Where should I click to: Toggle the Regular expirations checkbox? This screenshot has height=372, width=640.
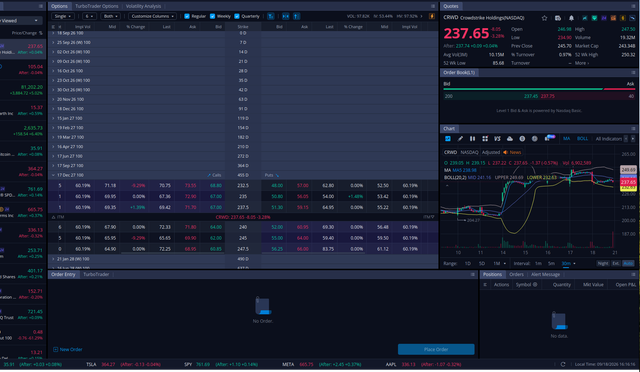(x=187, y=16)
